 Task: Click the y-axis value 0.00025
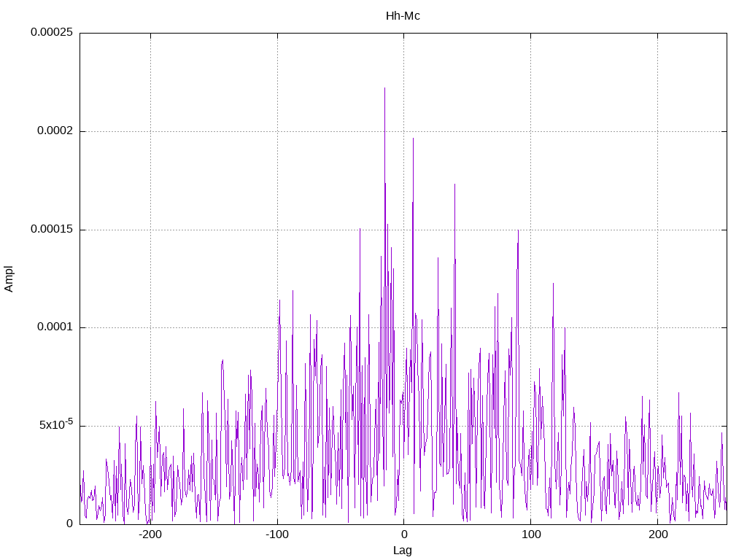coord(52,32)
